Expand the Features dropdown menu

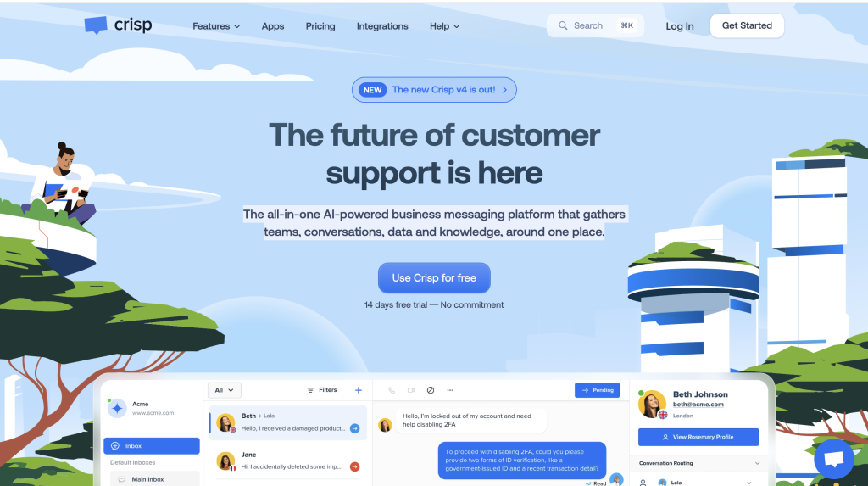point(216,26)
